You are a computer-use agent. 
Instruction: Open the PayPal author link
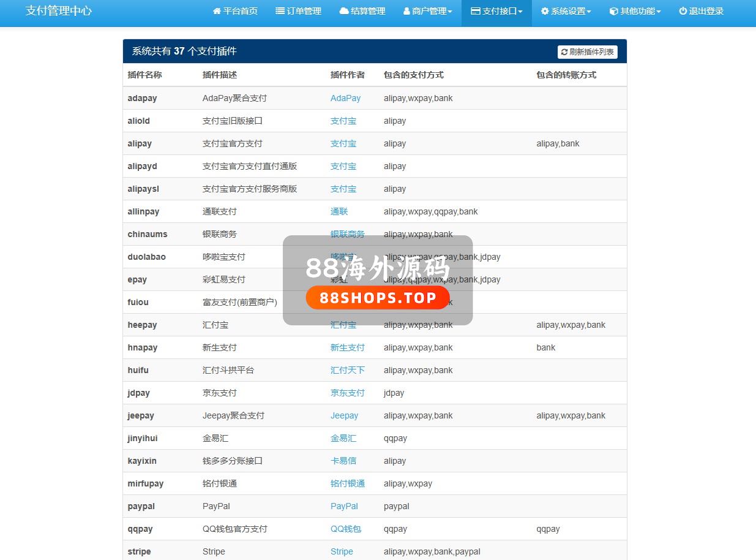(x=344, y=506)
